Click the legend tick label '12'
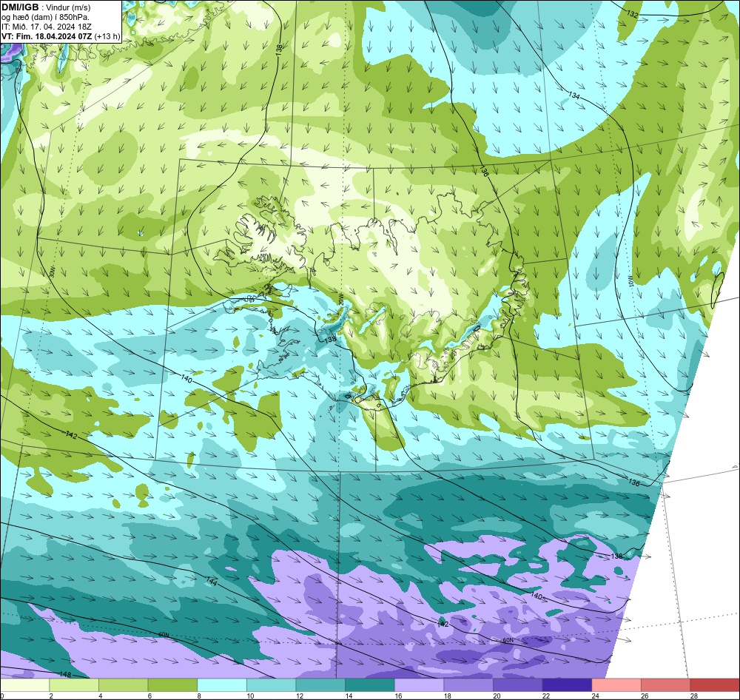The height and width of the screenshot is (700, 740). click(300, 696)
